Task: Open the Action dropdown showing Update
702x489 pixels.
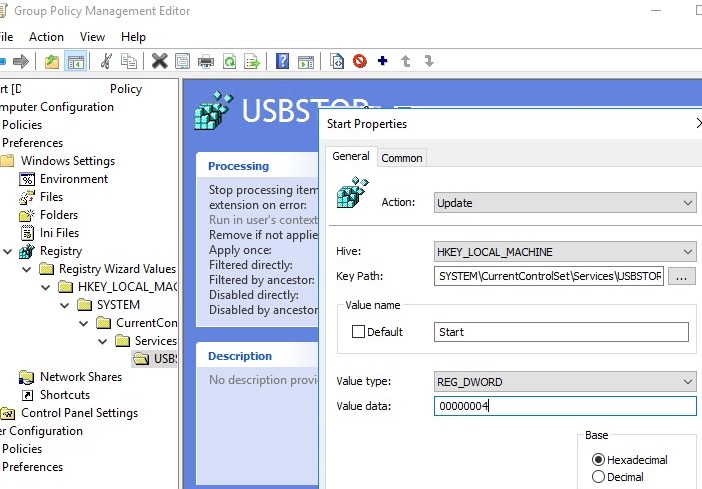Action: [x=565, y=203]
